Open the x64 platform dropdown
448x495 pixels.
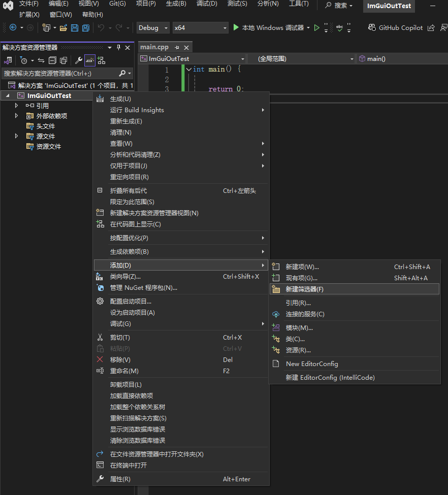click(x=200, y=28)
